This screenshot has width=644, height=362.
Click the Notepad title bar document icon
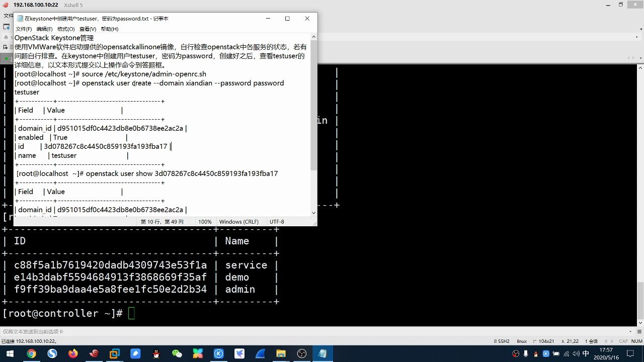[x=20, y=19]
